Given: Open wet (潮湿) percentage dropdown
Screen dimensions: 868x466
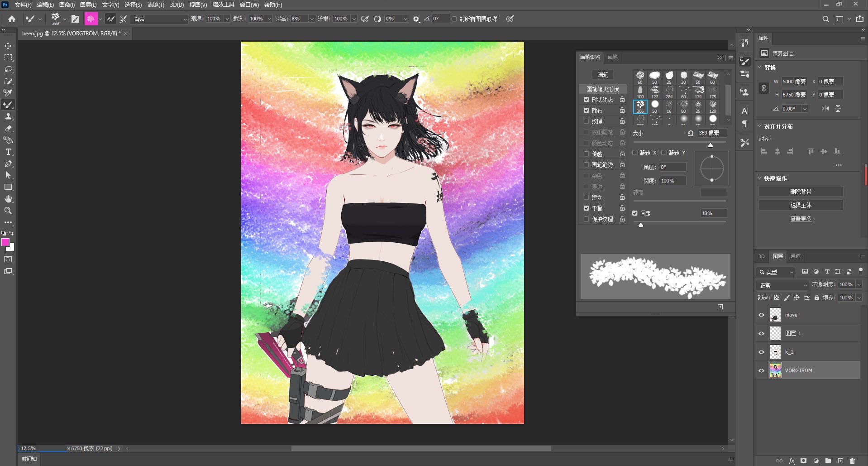Looking at the screenshot, I should (227, 19).
